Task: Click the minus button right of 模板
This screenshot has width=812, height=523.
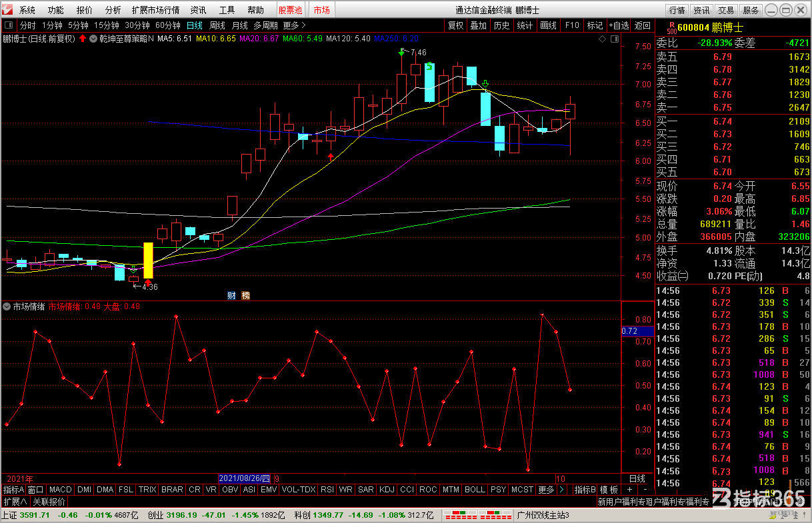Action: (x=645, y=490)
